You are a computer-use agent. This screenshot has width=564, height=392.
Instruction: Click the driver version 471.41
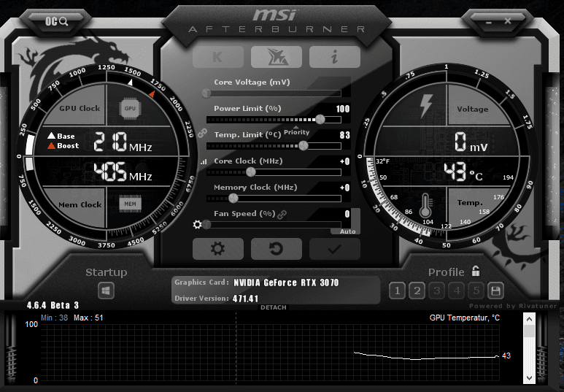246,299
